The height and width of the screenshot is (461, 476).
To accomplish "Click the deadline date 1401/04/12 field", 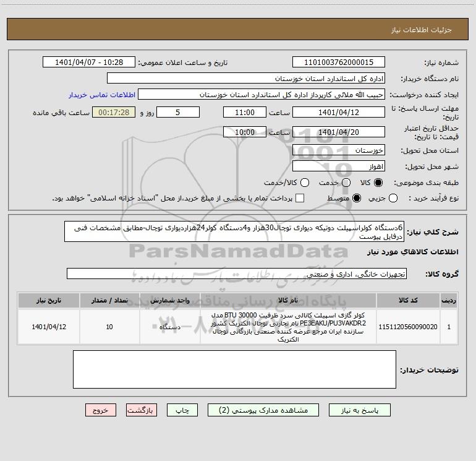I will (x=339, y=112).
